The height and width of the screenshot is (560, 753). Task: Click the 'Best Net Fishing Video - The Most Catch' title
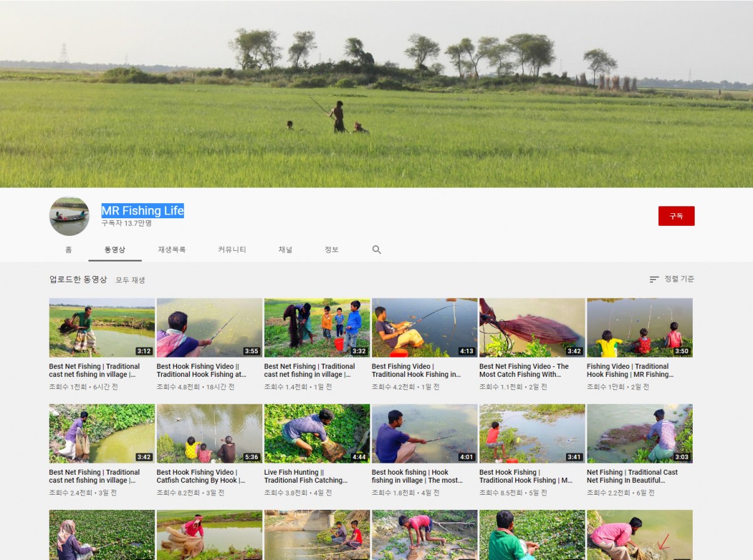[524, 371]
